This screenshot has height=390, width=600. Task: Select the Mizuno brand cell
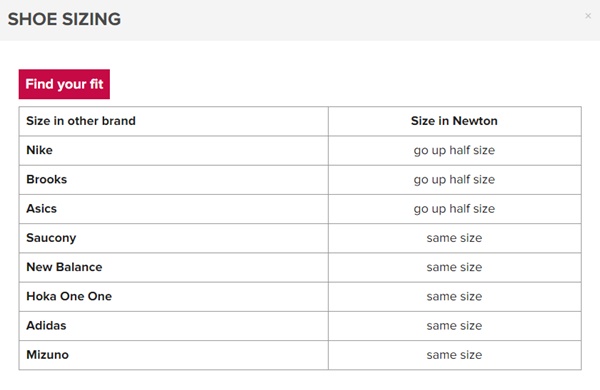[173, 355]
